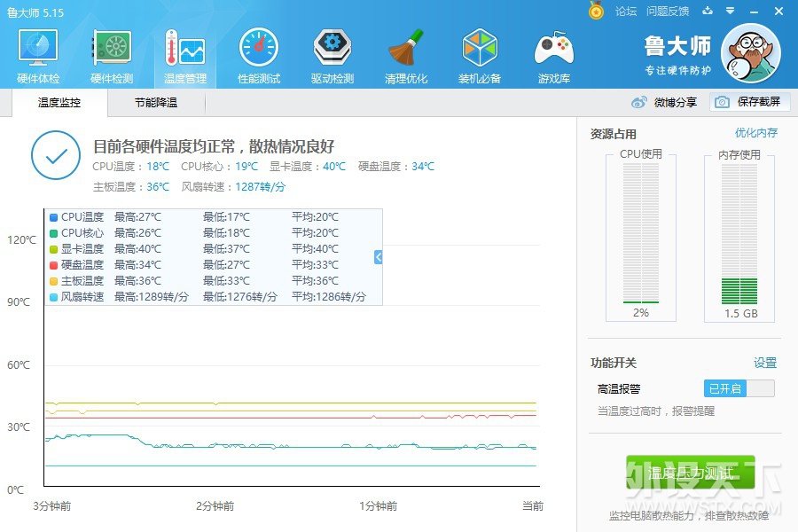Click 显卡温度 value 40℃
Image resolution: width=798 pixels, height=532 pixels.
click(x=334, y=167)
